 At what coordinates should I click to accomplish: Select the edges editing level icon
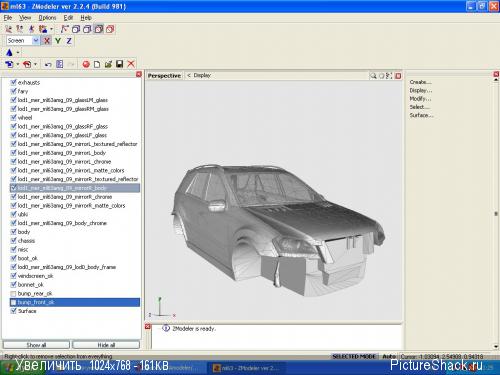[x=20, y=29]
